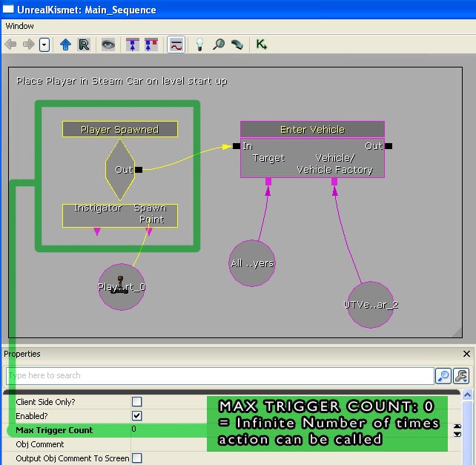Open the navigation history dropdown
Image resolution: width=476 pixels, height=465 pixels.
tap(44, 45)
